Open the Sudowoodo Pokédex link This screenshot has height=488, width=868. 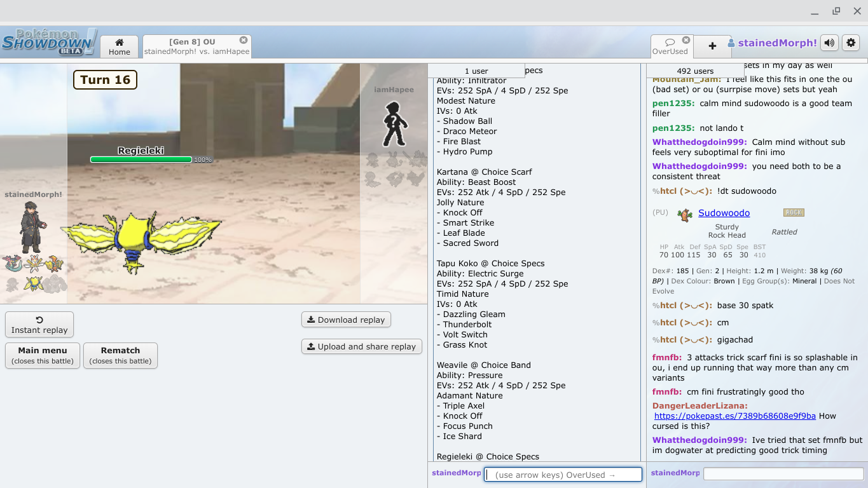pos(724,213)
